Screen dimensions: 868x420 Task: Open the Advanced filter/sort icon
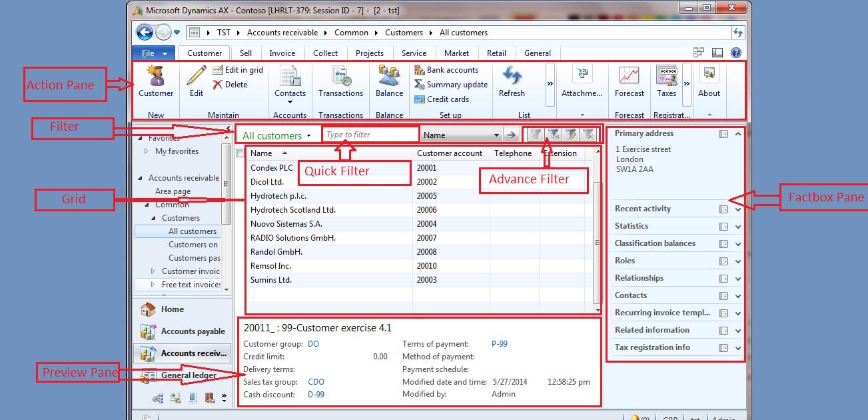pos(570,135)
